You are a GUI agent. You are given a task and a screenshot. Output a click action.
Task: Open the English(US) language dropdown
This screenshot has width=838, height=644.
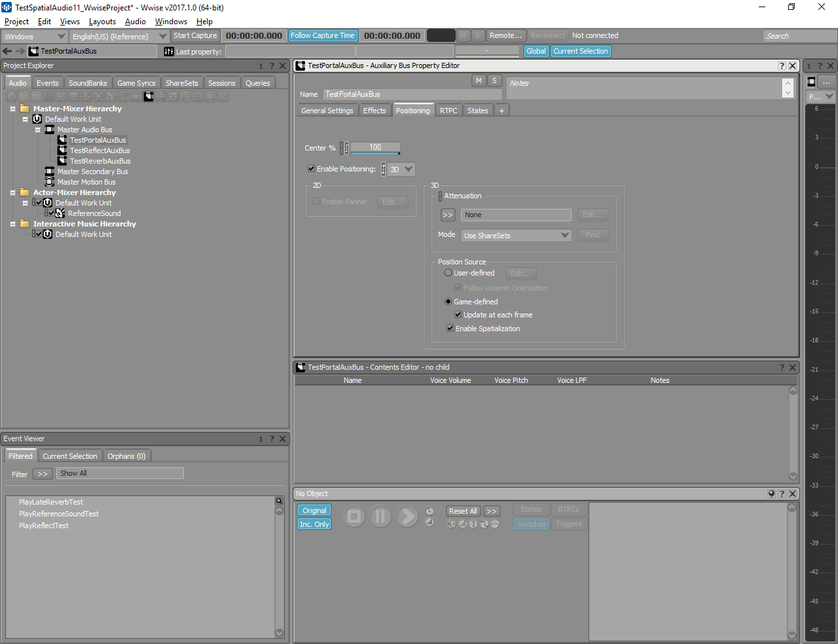point(118,36)
